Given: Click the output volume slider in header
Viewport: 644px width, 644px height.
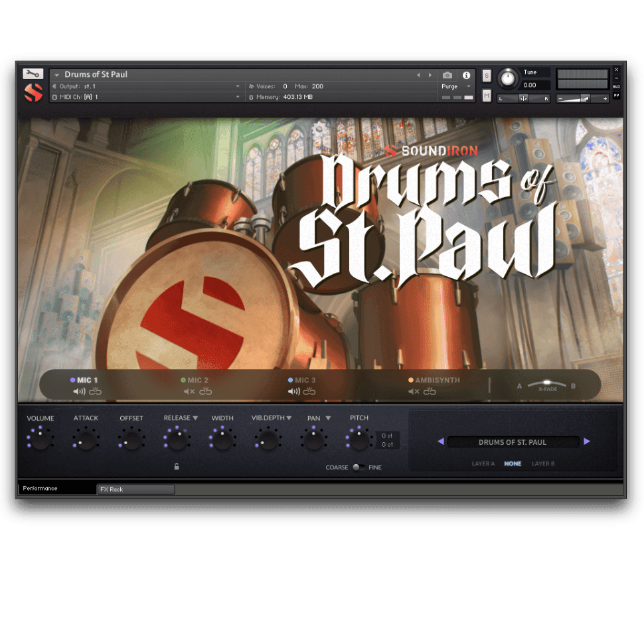Looking at the screenshot, I should 582,98.
